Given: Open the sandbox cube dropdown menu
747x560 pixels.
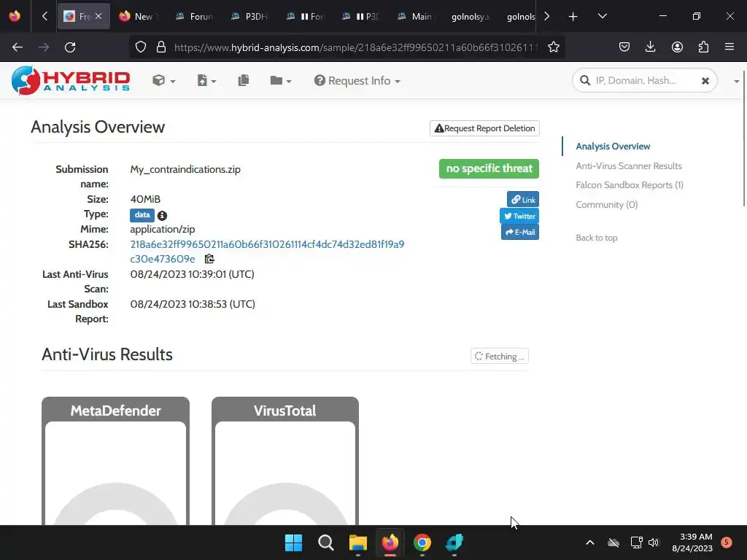Looking at the screenshot, I should (163, 80).
